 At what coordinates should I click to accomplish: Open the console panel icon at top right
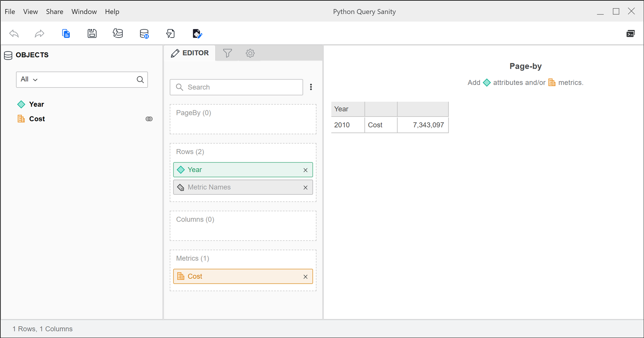coord(630,34)
